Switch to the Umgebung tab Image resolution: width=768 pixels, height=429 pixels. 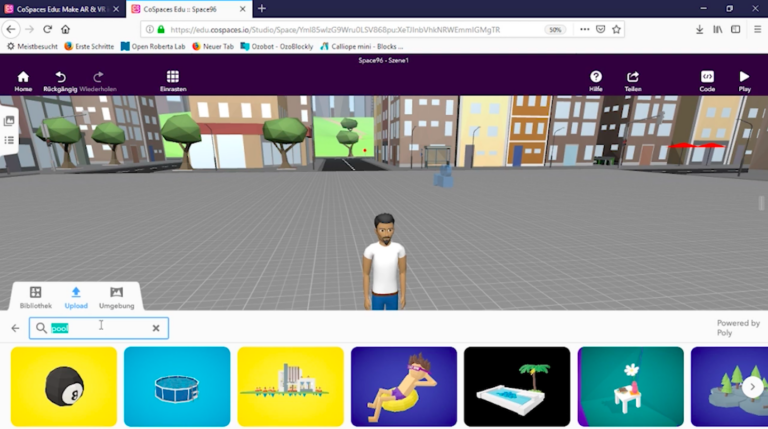[x=117, y=298]
